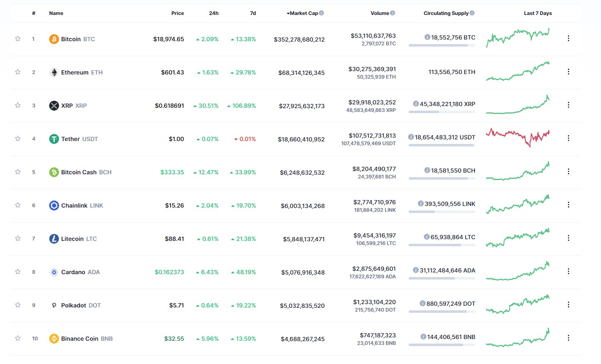
Task: Click the Volume column info icon
Action: (392, 13)
